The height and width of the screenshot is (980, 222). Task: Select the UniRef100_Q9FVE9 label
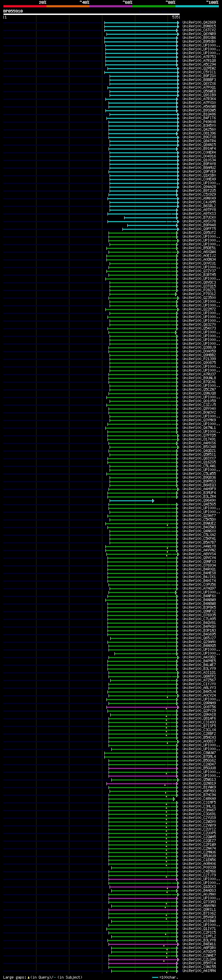(x=199, y=172)
